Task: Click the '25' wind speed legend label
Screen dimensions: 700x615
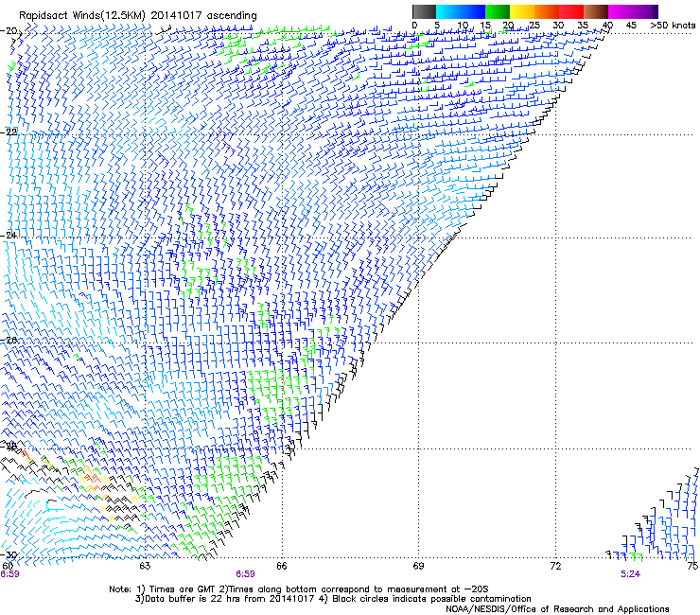Action: 534,26
